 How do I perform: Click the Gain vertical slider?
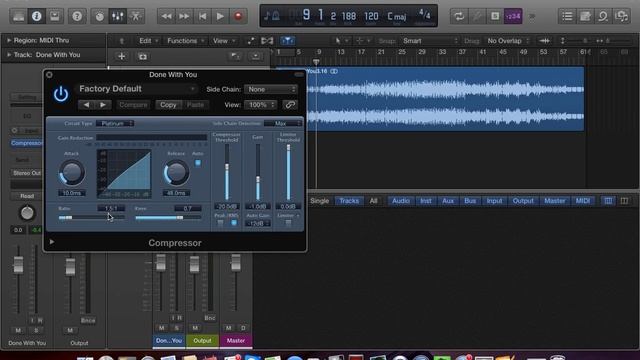pos(258,172)
